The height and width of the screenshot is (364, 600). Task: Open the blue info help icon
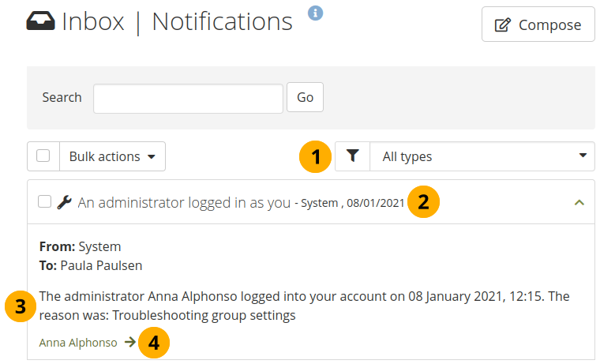tap(315, 13)
